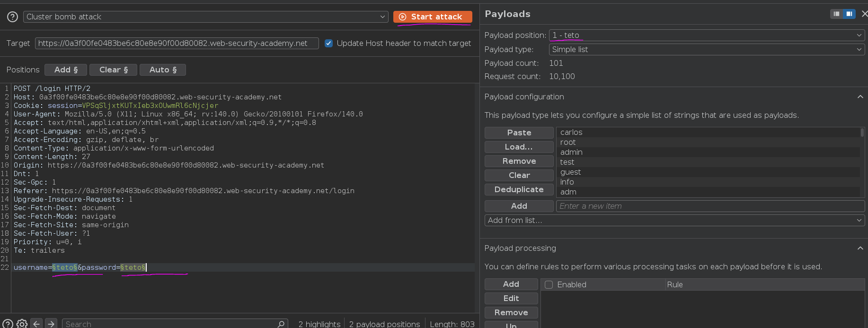Click the Up button in payload processing
The height and width of the screenshot is (328, 868).
click(x=511, y=325)
